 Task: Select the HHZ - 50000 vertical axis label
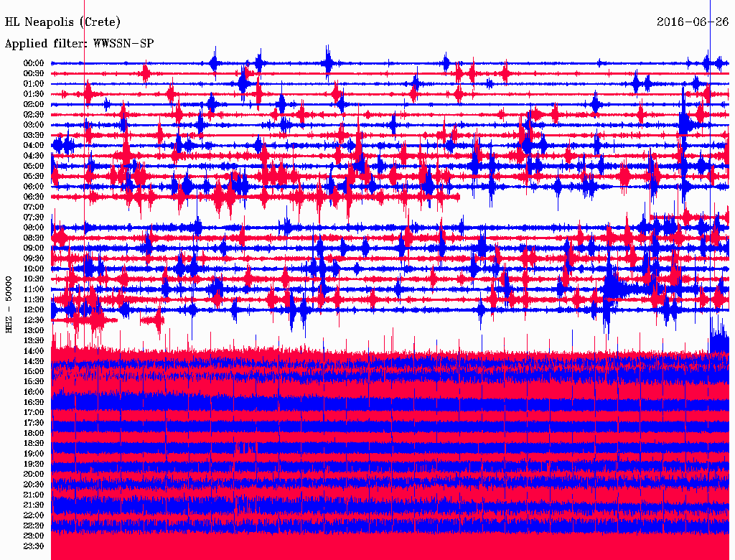(x=9, y=304)
